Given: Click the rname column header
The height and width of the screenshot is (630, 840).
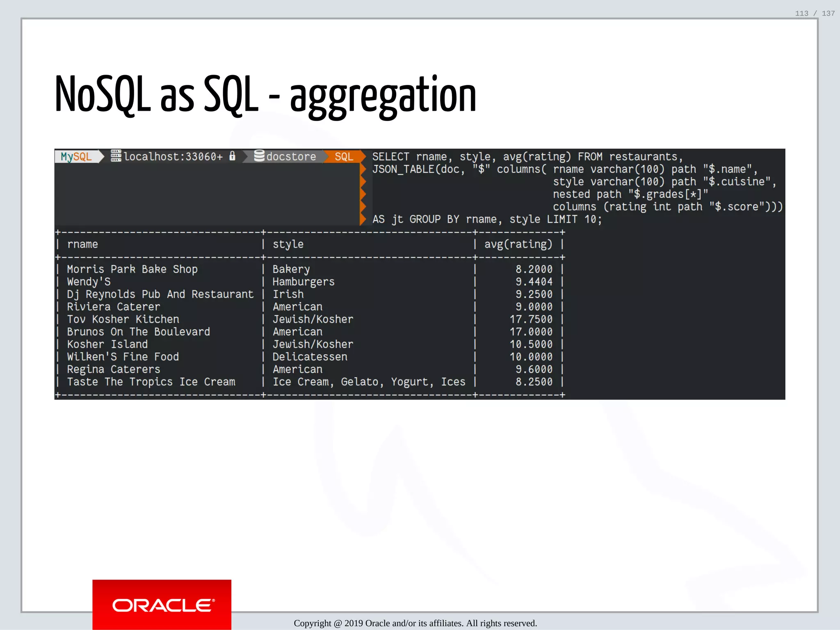Looking at the screenshot, I should click(x=82, y=244).
